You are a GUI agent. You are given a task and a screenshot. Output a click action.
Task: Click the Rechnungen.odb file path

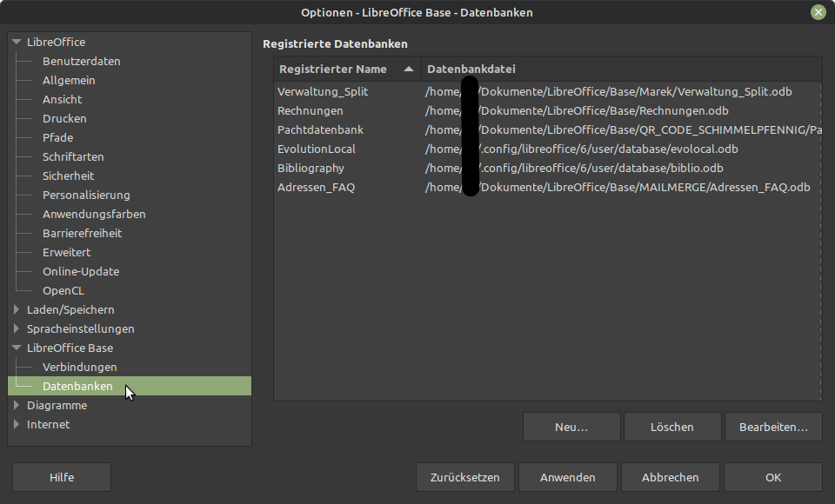click(577, 110)
